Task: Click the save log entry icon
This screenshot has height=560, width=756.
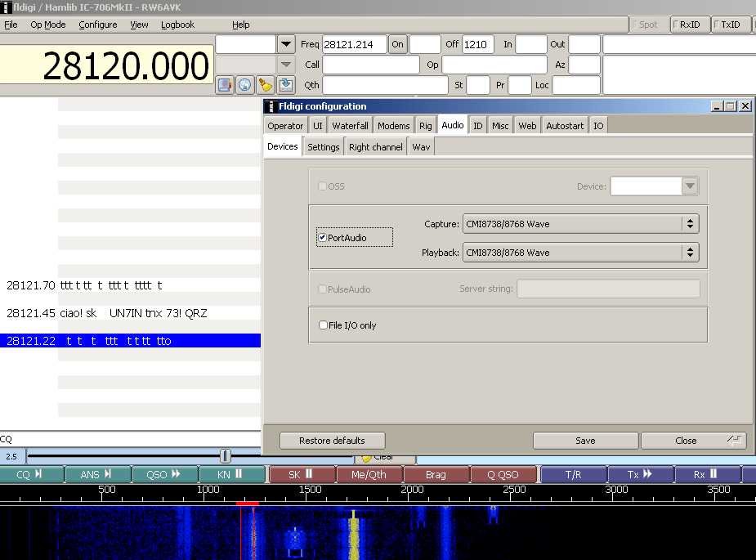Action: coord(285,85)
